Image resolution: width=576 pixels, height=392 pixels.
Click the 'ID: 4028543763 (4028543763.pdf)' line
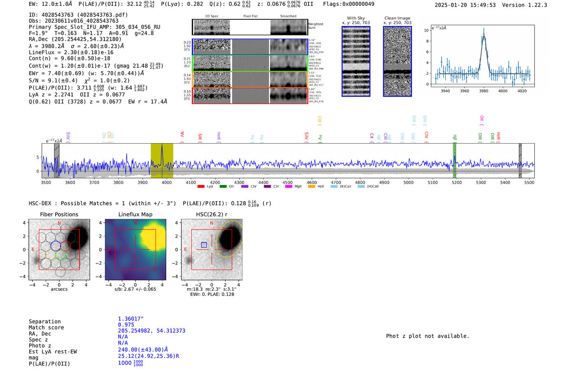pyautogui.click(x=78, y=15)
